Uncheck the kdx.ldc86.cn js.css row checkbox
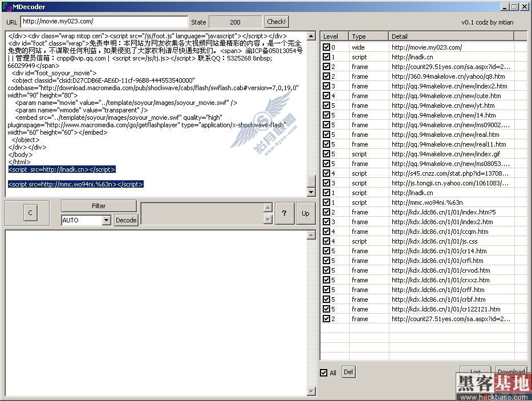532x401 pixels. click(x=326, y=241)
